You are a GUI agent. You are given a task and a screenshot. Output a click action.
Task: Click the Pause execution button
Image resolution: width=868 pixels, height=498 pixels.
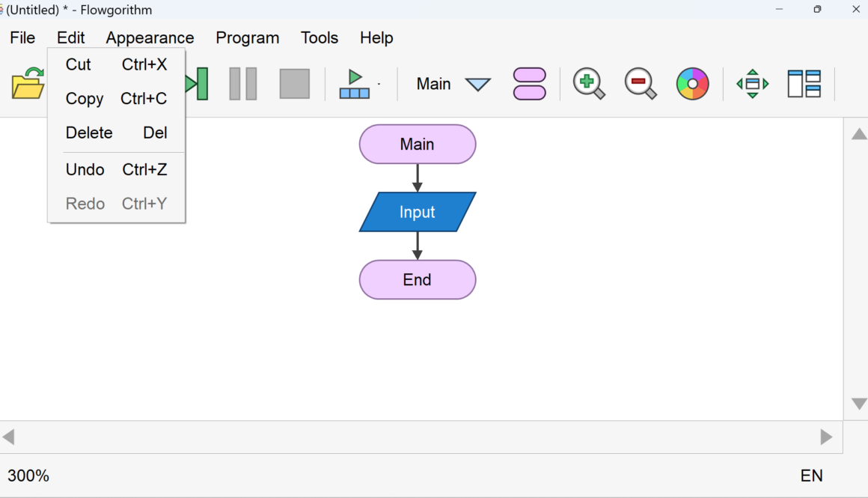pyautogui.click(x=243, y=84)
